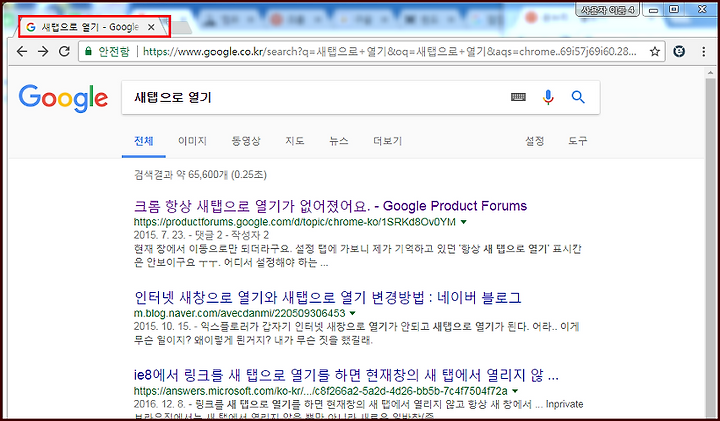The image size is (720, 421).
Task: Click the Google logo
Action: point(63,98)
